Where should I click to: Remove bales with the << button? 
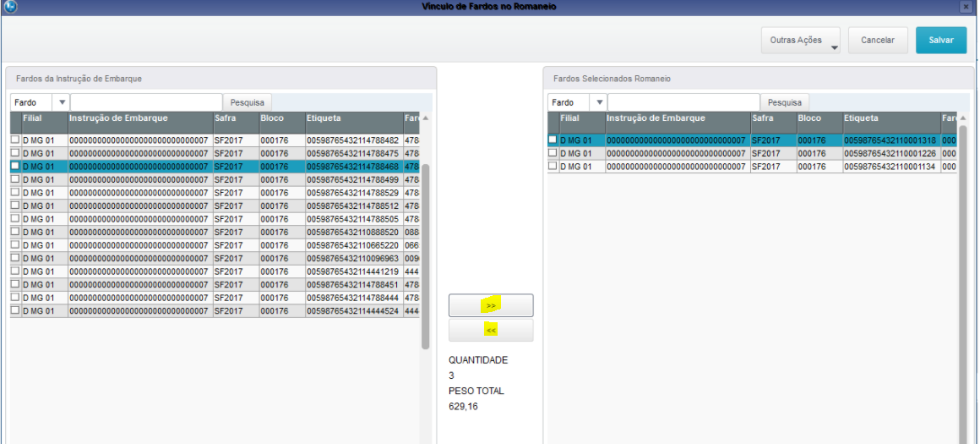click(491, 330)
